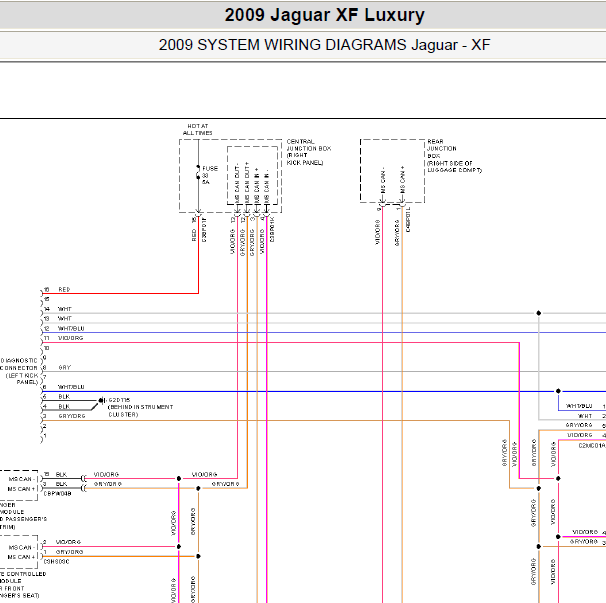Screen dimensions: 606x603
Task: Click diagnostic pin 13 "WHT" label
Action: (x=65, y=319)
